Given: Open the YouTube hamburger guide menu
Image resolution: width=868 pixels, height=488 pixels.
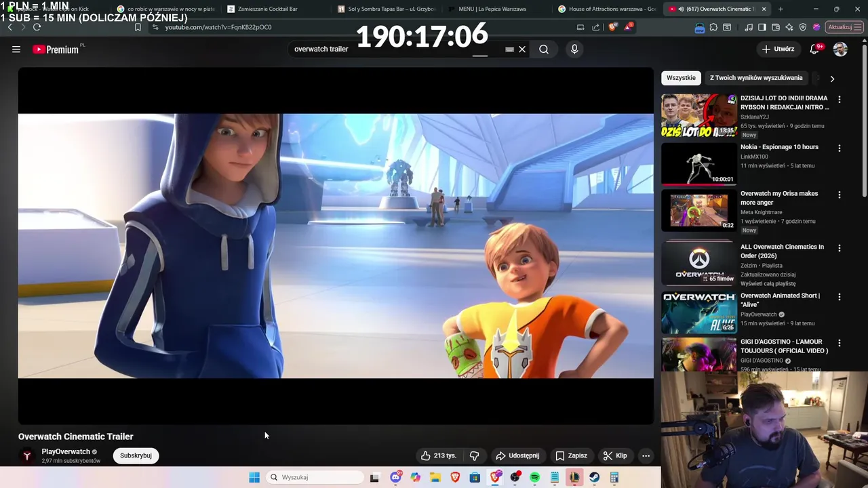Looking at the screenshot, I should click(x=16, y=49).
